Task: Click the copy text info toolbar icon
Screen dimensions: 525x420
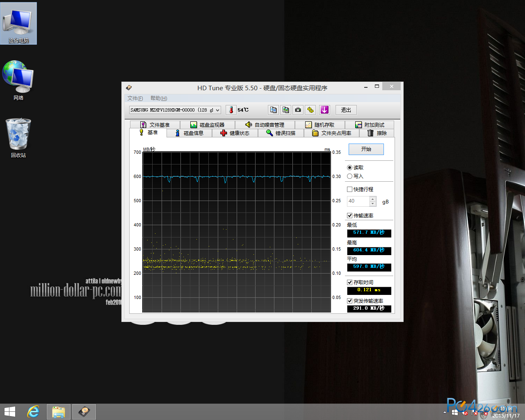Action: pyautogui.click(x=274, y=110)
